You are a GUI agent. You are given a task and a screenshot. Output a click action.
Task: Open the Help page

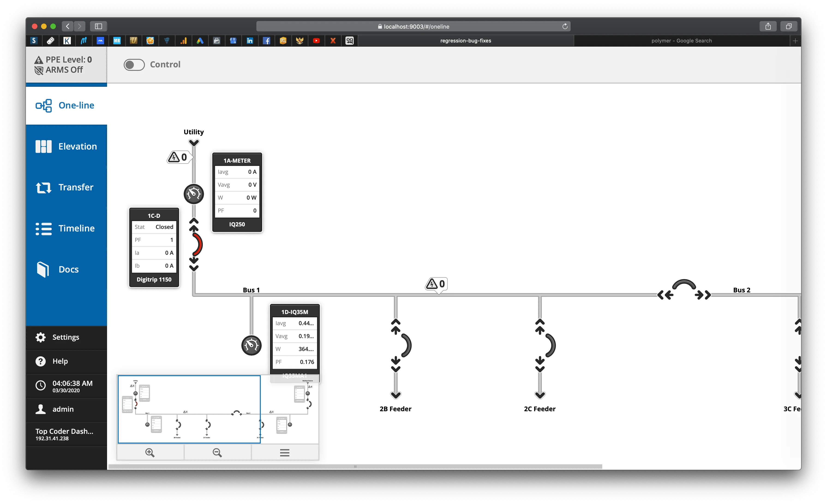pos(66,361)
